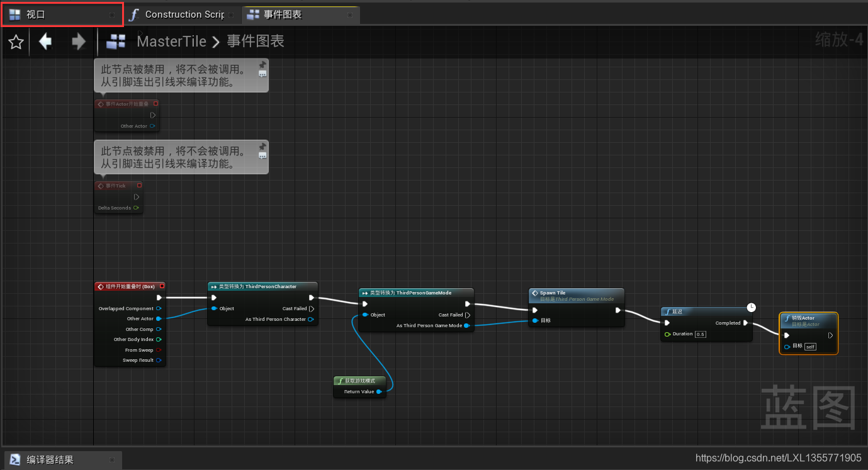This screenshot has height=470, width=868.
Task: Toggle bubble visibility above 事件Tick node
Action: [x=262, y=155]
